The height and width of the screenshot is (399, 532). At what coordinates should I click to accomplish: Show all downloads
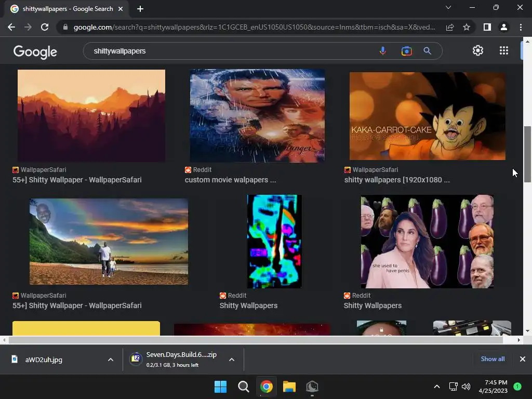coord(493,359)
